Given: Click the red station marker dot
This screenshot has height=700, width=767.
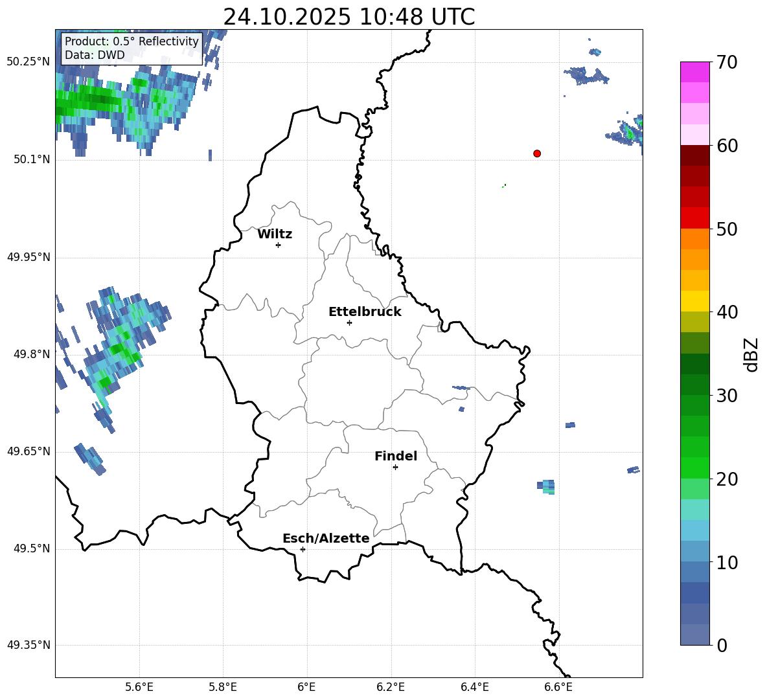Looking at the screenshot, I should 537,153.
